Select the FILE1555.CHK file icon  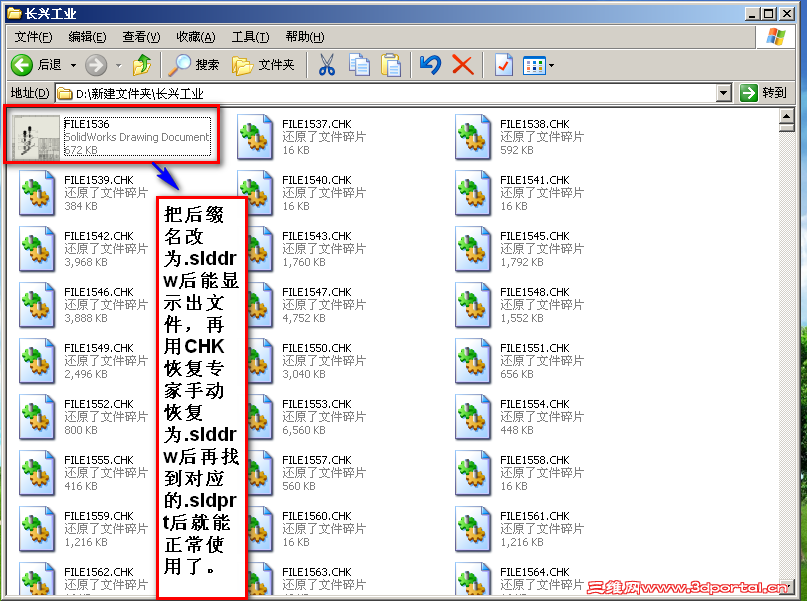pyautogui.click(x=37, y=473)
